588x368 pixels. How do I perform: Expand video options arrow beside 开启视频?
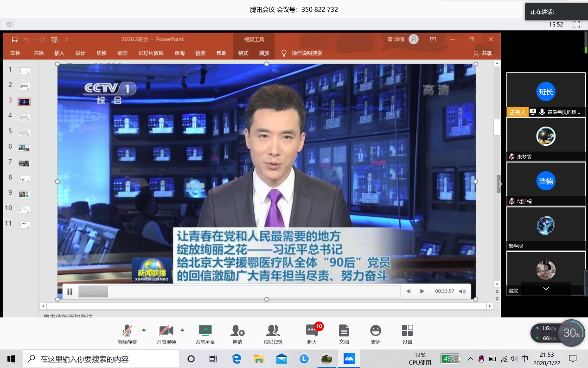tap(182, 330)
